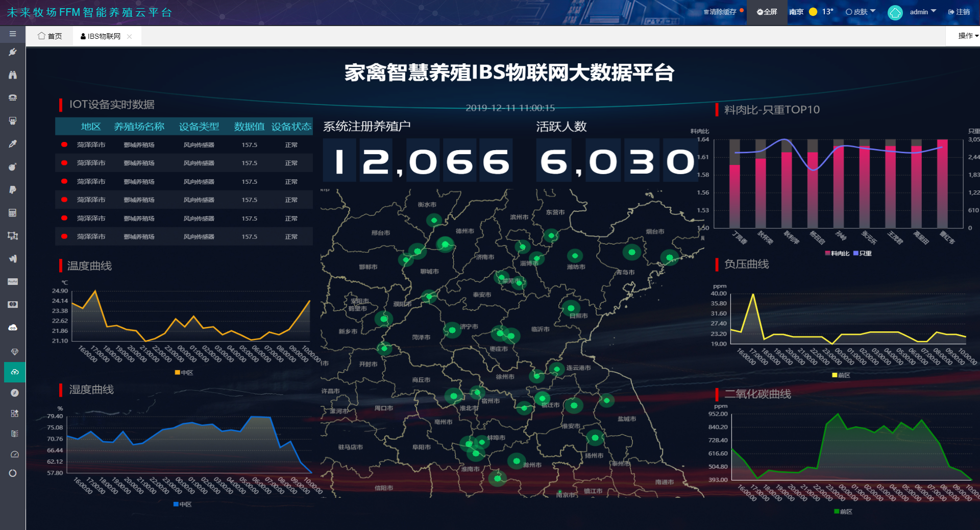
Task: Select the highlighted cloud upload sidebar icon
Action: click(14, 372)
